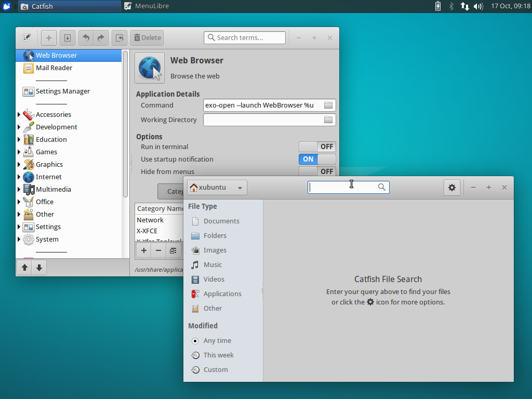Image resolution: width=532 pixels, height=399 pixels.
Task: Turn off Use startup notification switch
Action: [317, 159]
